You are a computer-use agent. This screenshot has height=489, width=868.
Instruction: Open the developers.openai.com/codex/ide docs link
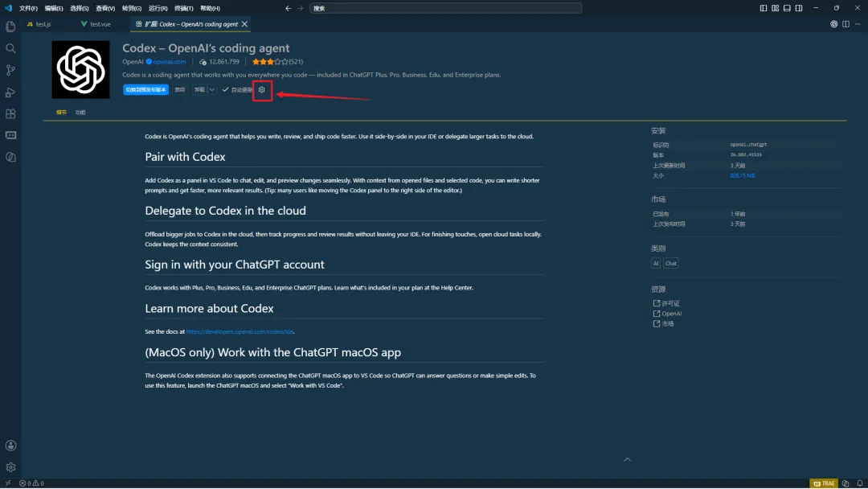(240, 331)
